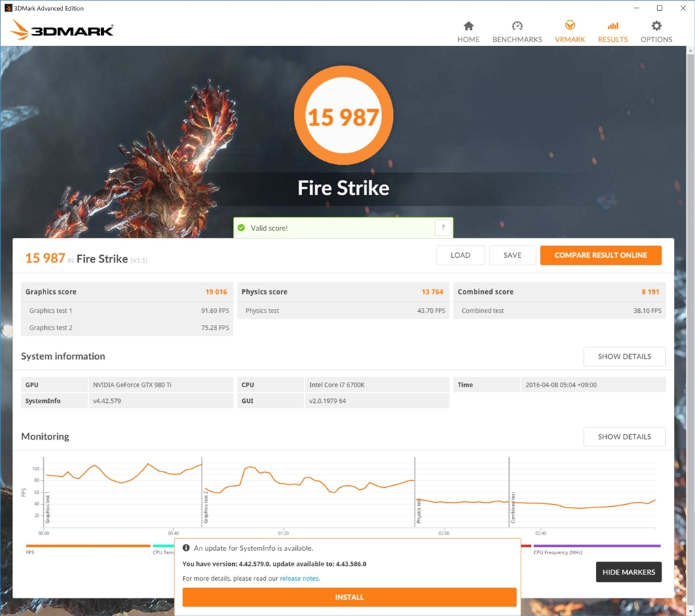Show details for Monitoring section
695x616 pixels.
(x=624, y=436)
